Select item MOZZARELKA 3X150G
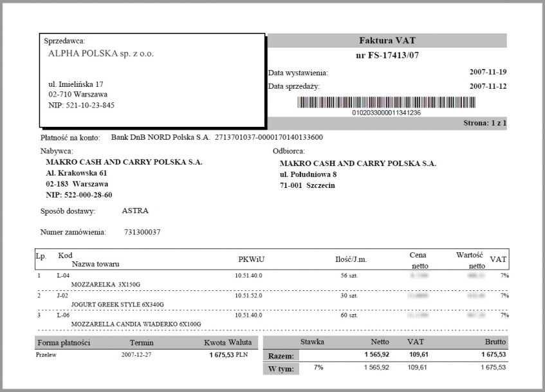Viewport: 545px width, 392px height. click(x=106, y=285)
